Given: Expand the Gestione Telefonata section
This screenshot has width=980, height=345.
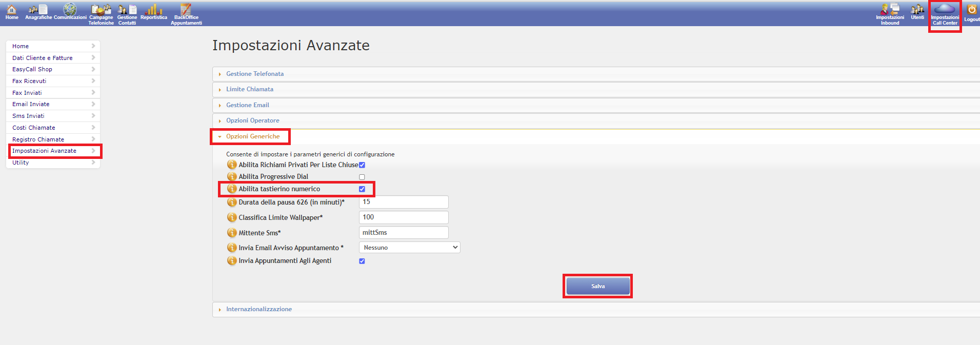Looking at the screenshot, I should [x=255, y=74].
